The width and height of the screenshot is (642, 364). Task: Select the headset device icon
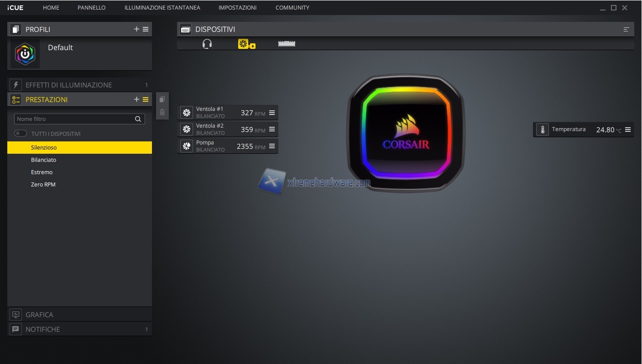click(x=207, y=44)
